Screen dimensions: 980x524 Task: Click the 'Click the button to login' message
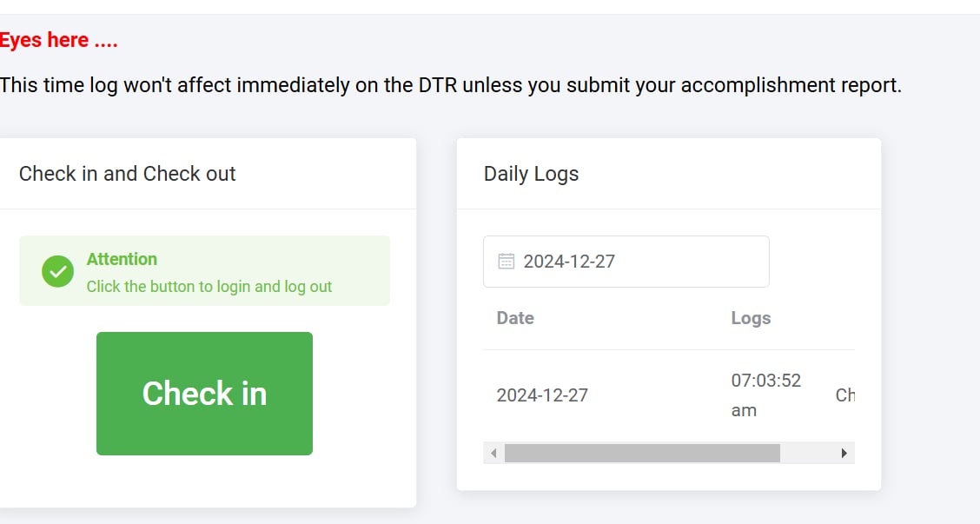click(x=209, y=287)
